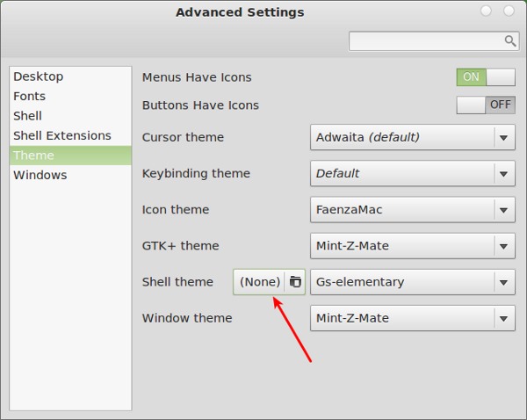Switch to Shell Extensions category

tap(61, 135)
